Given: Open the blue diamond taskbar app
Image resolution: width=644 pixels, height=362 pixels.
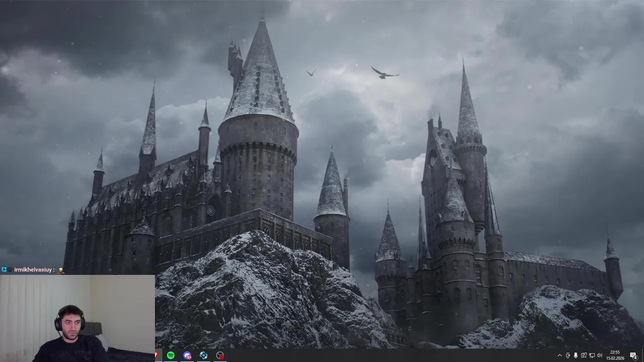Looking at the screenshot, I should coord(203,355).
